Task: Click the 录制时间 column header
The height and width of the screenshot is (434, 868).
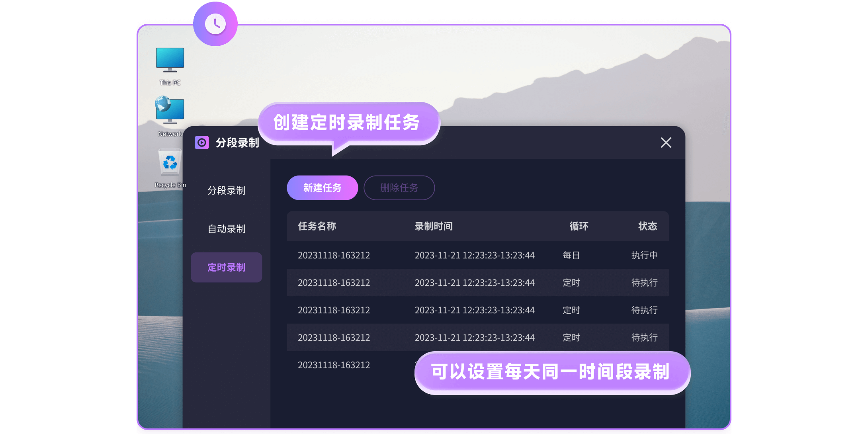Action: click(434, 226)
